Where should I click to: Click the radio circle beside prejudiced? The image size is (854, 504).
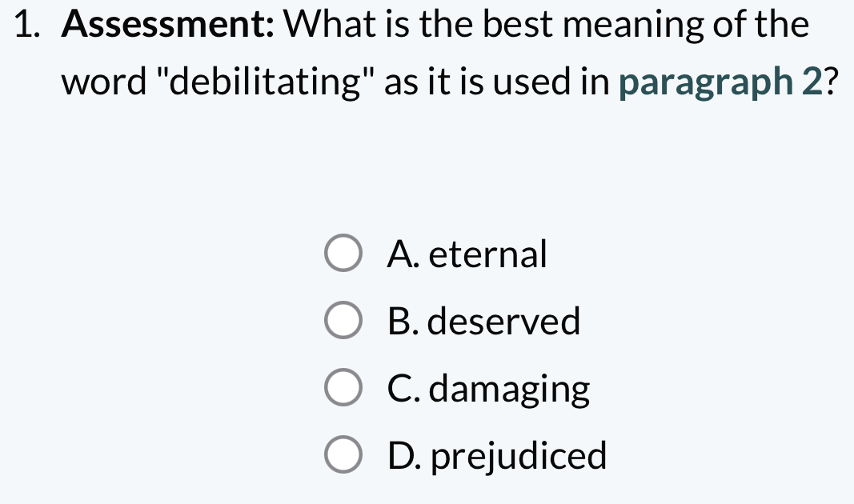tap(343, 455)
